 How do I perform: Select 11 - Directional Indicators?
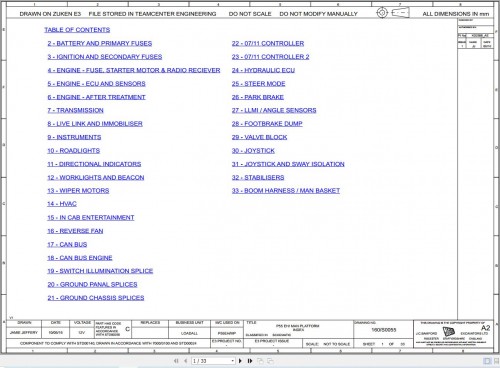tap(94, 164)
